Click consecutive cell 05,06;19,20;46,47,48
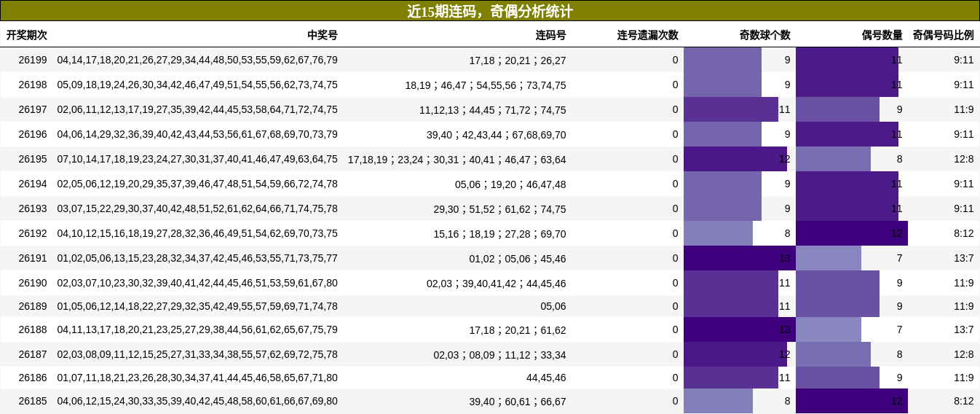 pyautogui.click(x=510, y=184)
